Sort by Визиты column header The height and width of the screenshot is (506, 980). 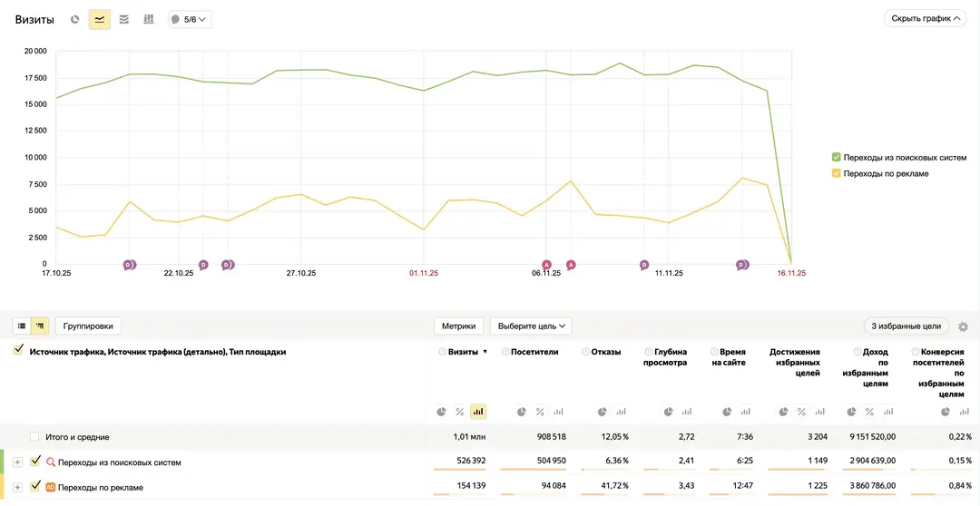tap(463, 352)
